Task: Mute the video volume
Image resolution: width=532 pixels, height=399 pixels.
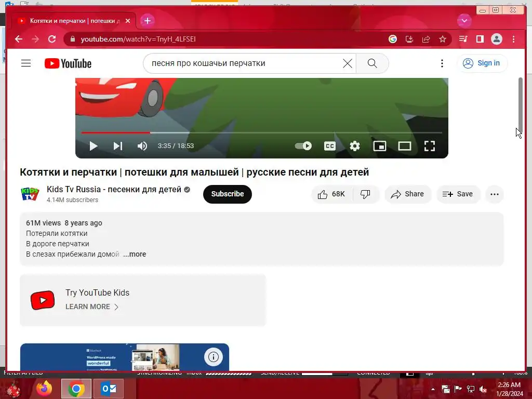Action: [142, 146]
